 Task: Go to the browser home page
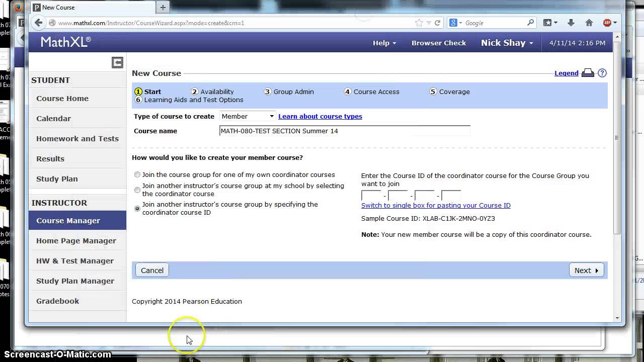tap(589, 23)
